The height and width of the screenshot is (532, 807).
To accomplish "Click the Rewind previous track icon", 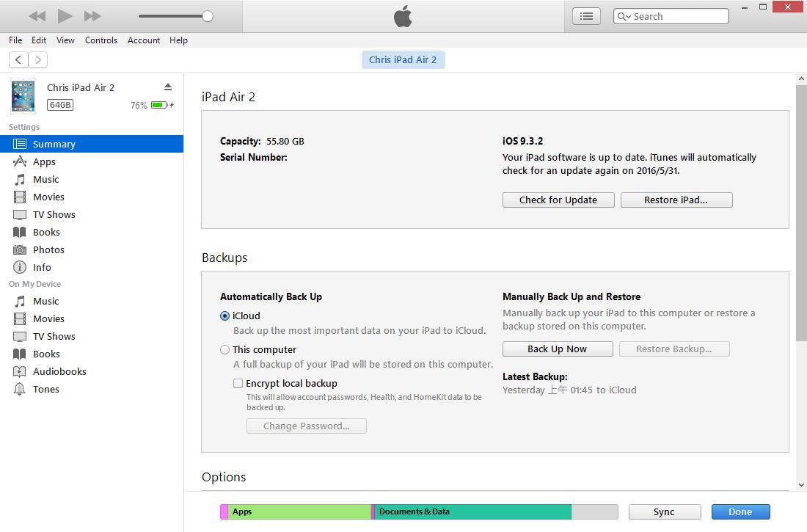I will tap(37, 16).
